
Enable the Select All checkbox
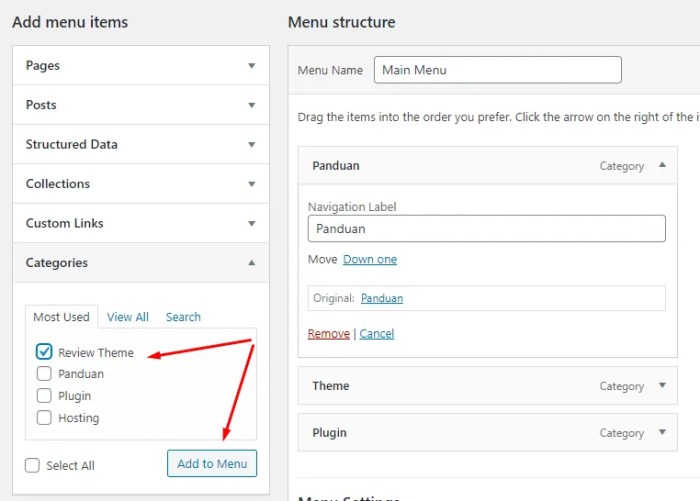[32, 465]
